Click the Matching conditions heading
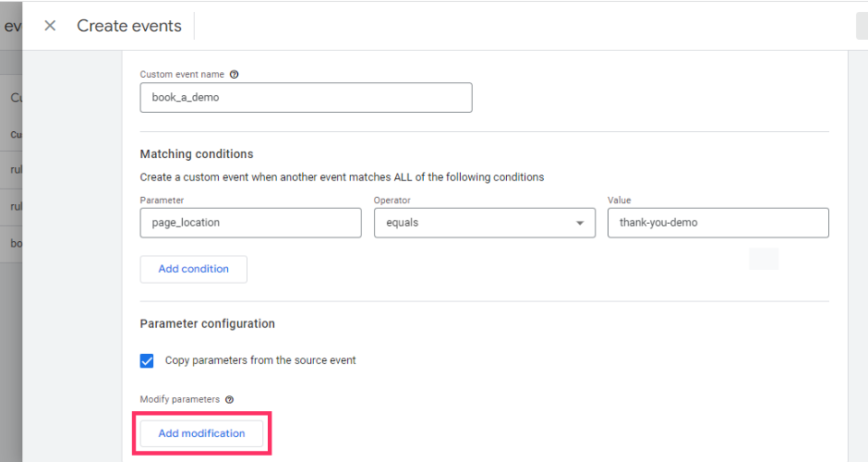 pyautogui.click(x=197, y=154)
